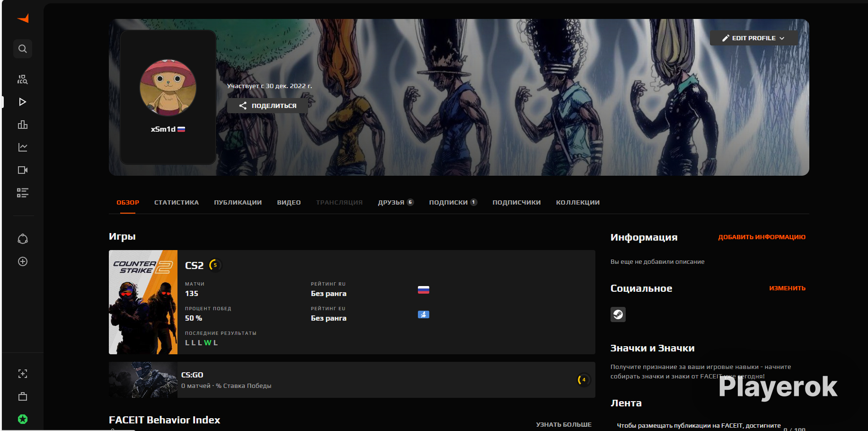
Task: Click the 'Участвует с 30 дек. 2022 г.' text
Action: coord(269,86)
